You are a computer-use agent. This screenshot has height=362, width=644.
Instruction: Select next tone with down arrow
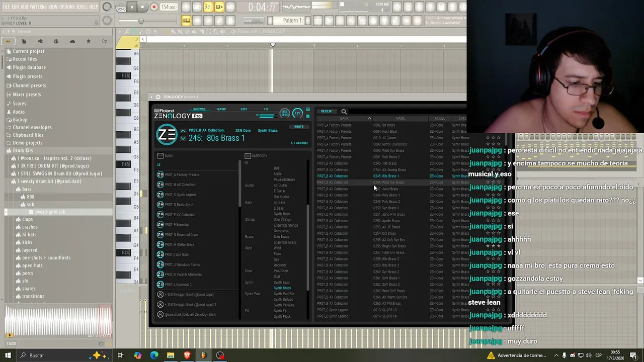coord(183,138)
